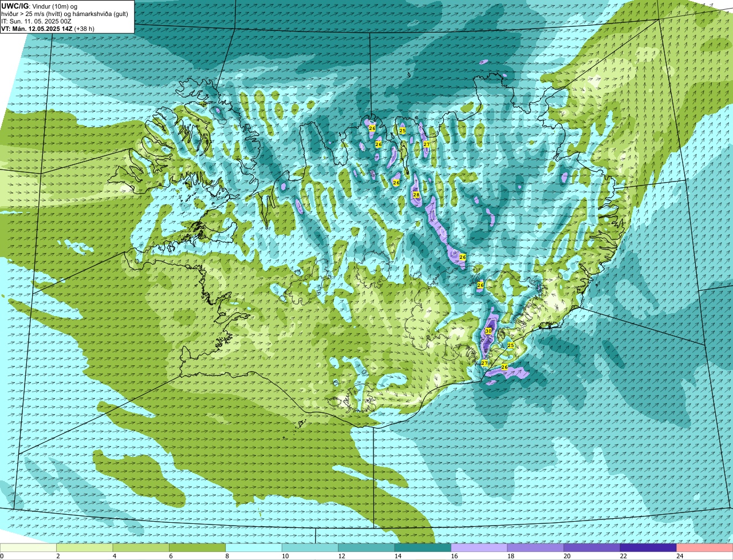This screenshot has height=560, width=733.
Task: Click the colour scale tick label 10
Action: point(285,556)
